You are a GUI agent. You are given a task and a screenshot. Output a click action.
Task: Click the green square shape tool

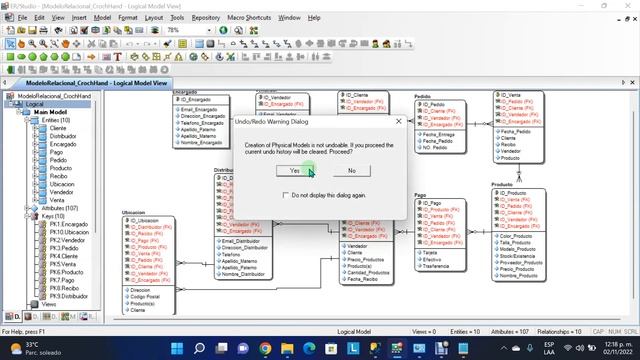[10, 57]
